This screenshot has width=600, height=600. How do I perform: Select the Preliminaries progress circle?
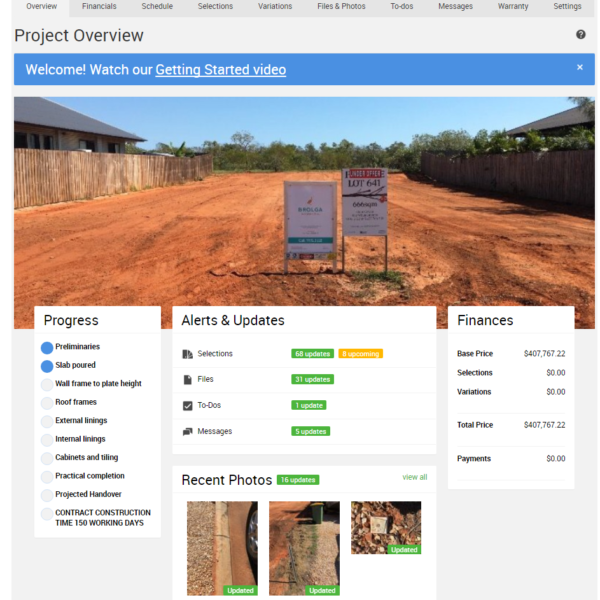pyautogui.click(x=47, y=348)
